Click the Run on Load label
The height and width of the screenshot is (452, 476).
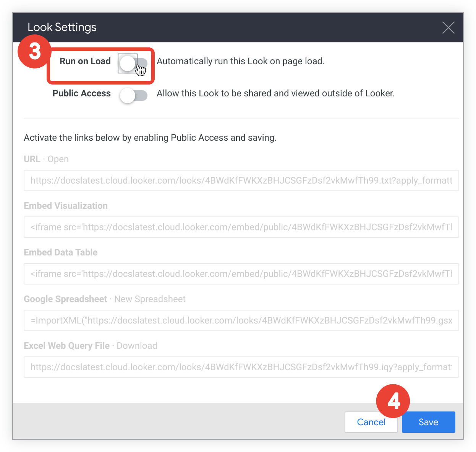click(x=85, y=61)
